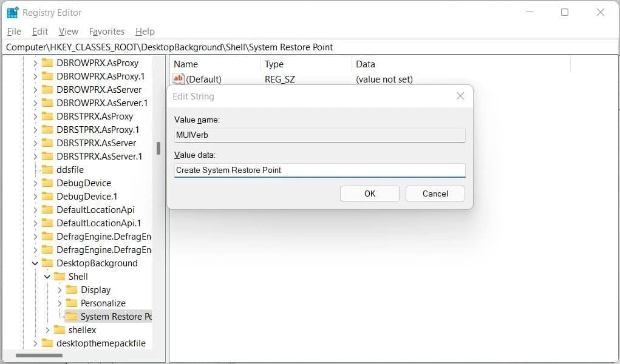
Task: Expand the Display key chevron
Action: point(60,290)
